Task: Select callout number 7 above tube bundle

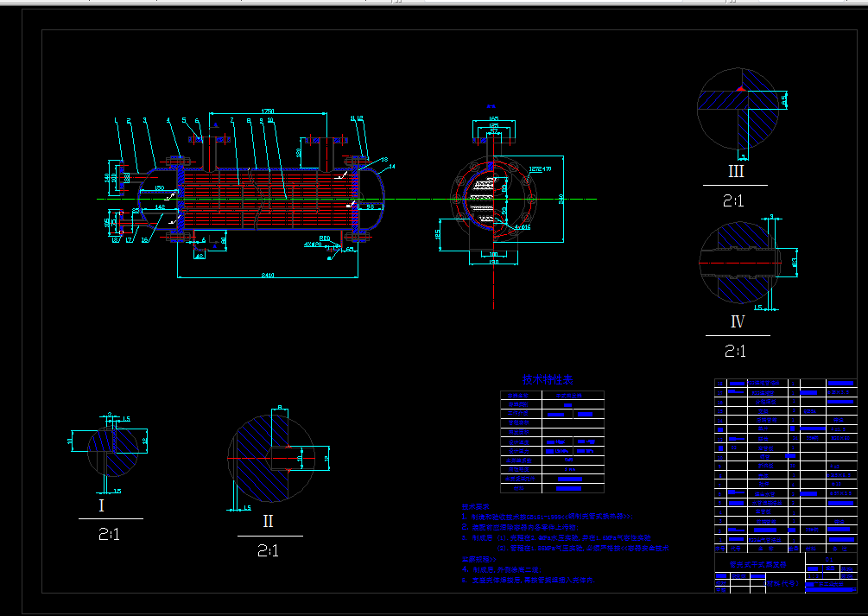Action: coord(232,119)
